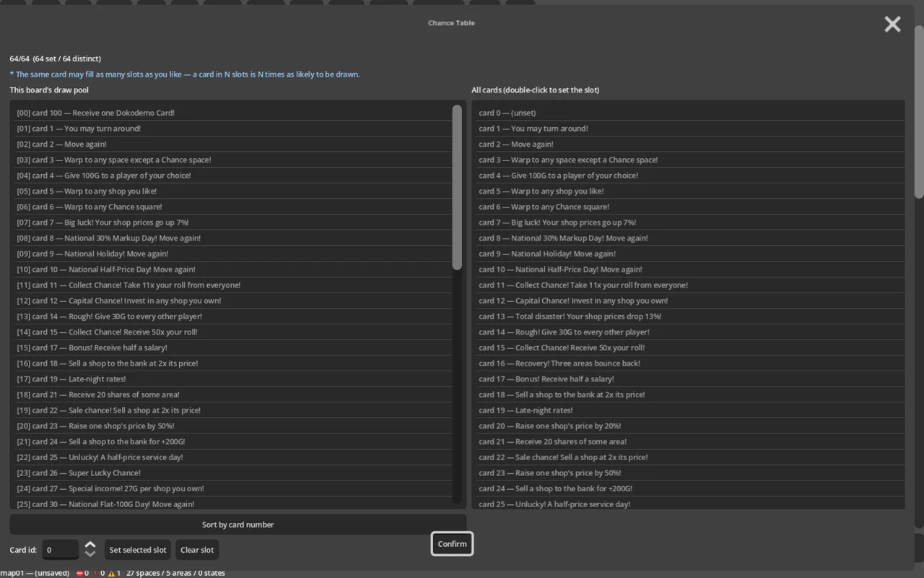Select slot [17] Late-night rates
The height and width of the screenshot is (578, 924).
(x=234, y=379)
